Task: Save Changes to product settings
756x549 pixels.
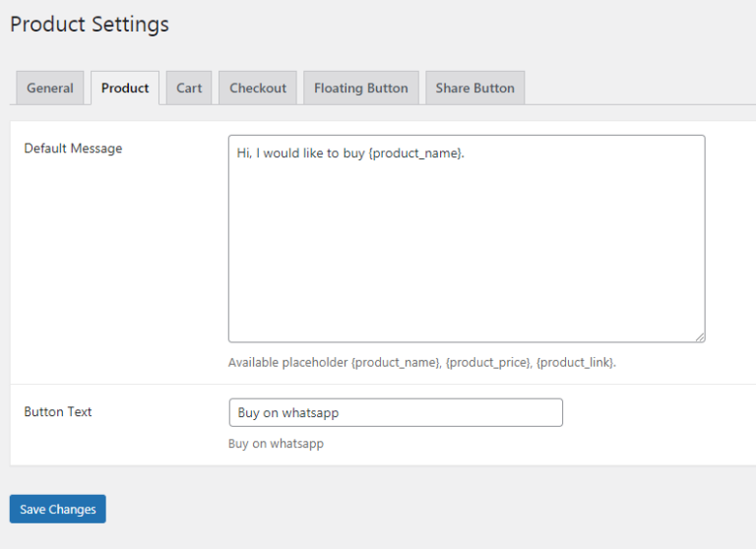Action: click(x=58, y=509)
